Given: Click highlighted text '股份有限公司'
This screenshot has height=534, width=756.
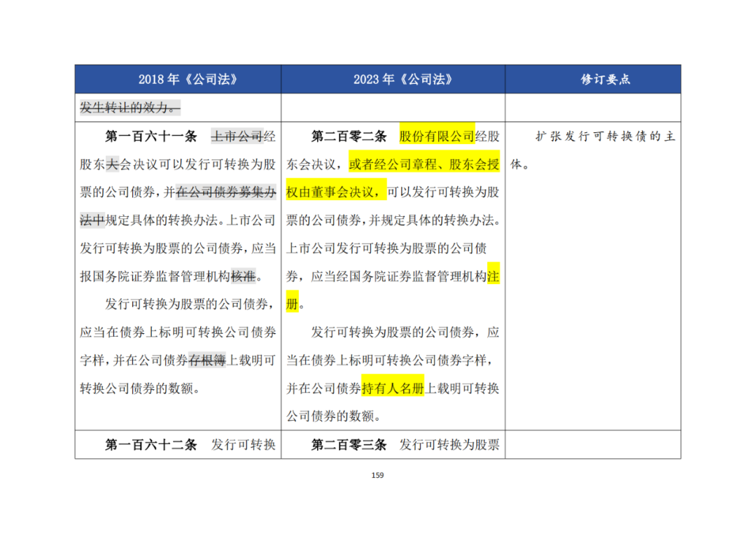Looking at the screenshot, I should point(437,136).
